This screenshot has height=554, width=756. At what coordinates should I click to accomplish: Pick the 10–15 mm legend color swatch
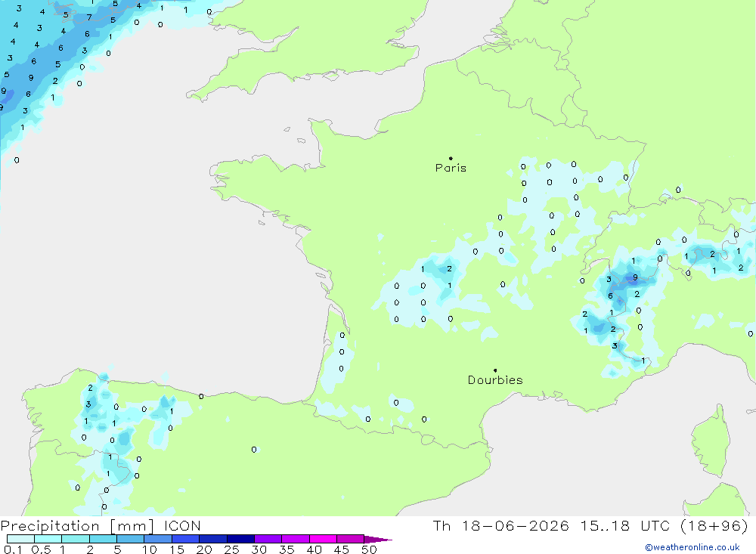158,539
